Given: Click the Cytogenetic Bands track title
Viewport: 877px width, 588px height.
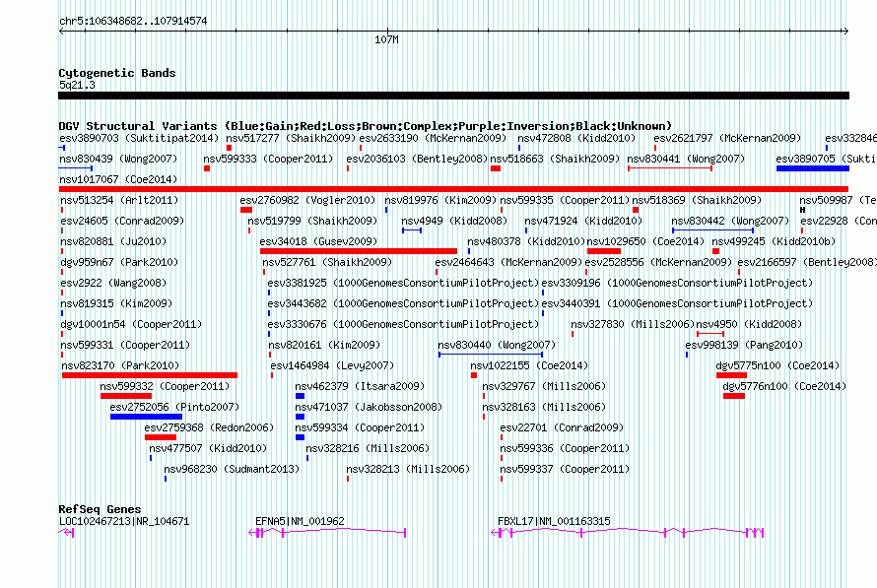Looking at the screenshot, I should click(x=117, y=73).
